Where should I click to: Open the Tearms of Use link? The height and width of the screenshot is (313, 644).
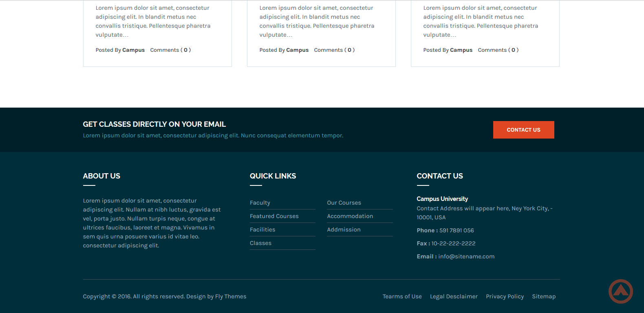click(402, 296)
